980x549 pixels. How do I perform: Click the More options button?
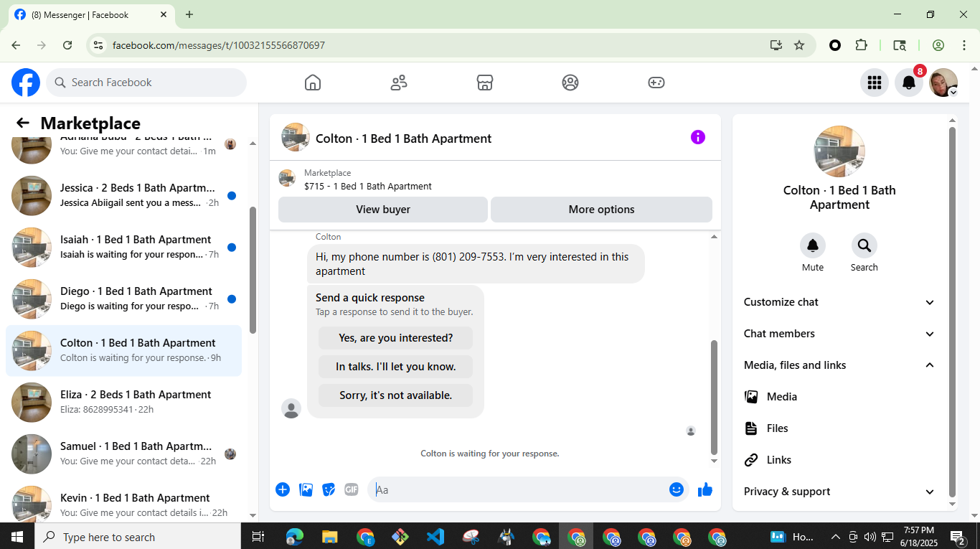601,210
